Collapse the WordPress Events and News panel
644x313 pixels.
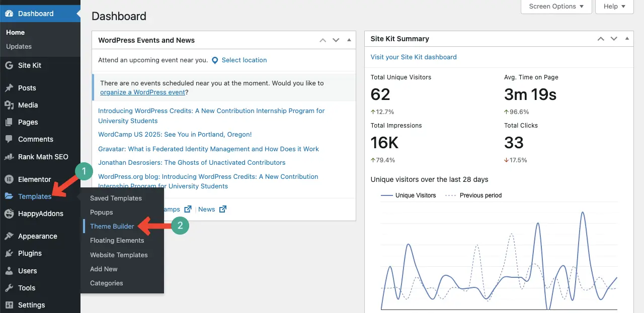(x=349, y=40)
